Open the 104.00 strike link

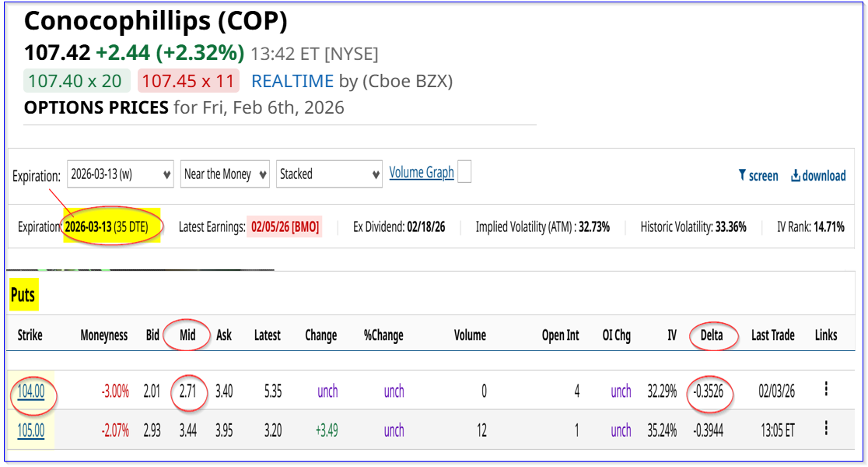point(31,391)
